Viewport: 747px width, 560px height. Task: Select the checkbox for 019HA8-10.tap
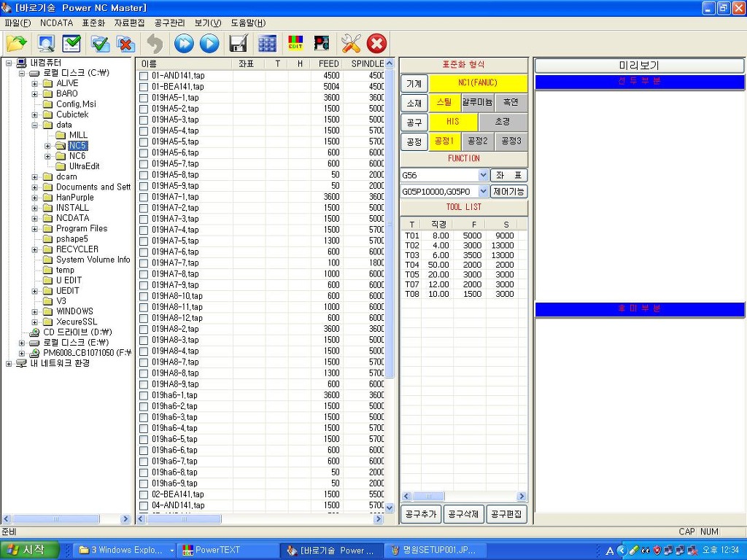tap(144, 296)
